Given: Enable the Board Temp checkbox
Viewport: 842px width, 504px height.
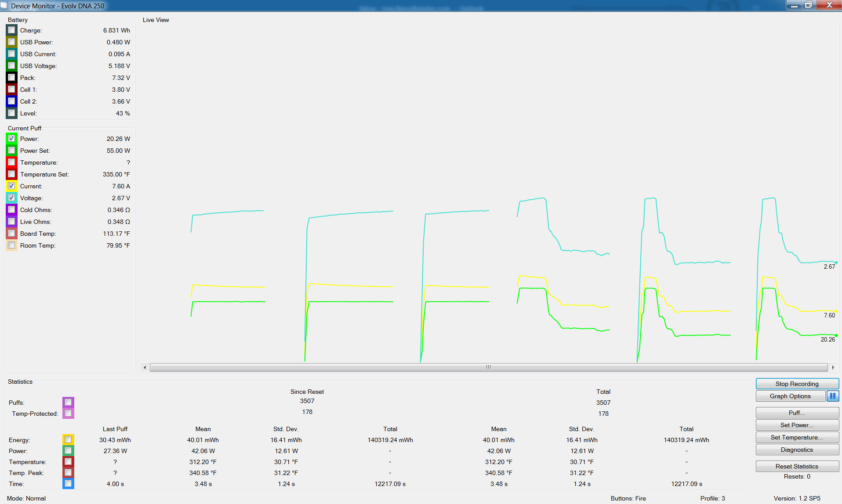Looking at the screenshot, I should coord(12,234).
